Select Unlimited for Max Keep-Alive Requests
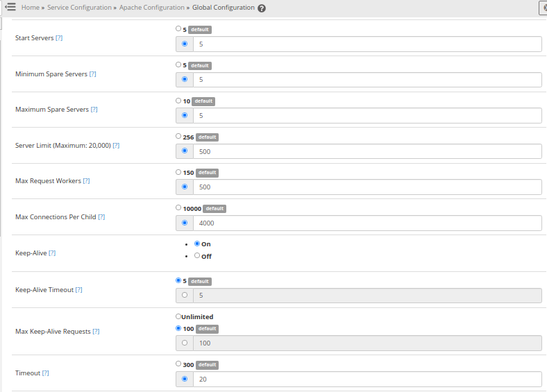Image resolution: width=547 pixels, height=392 pixels. (x=178, y=316)
